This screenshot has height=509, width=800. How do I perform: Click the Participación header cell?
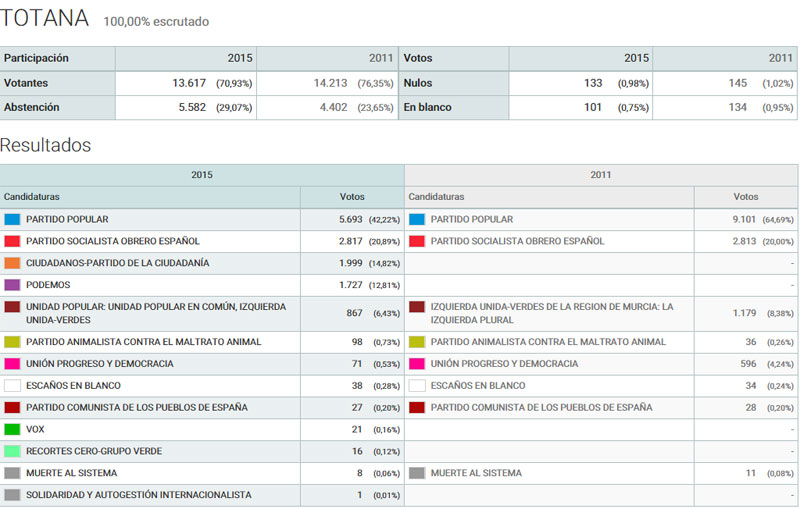(x=57, y=58)
